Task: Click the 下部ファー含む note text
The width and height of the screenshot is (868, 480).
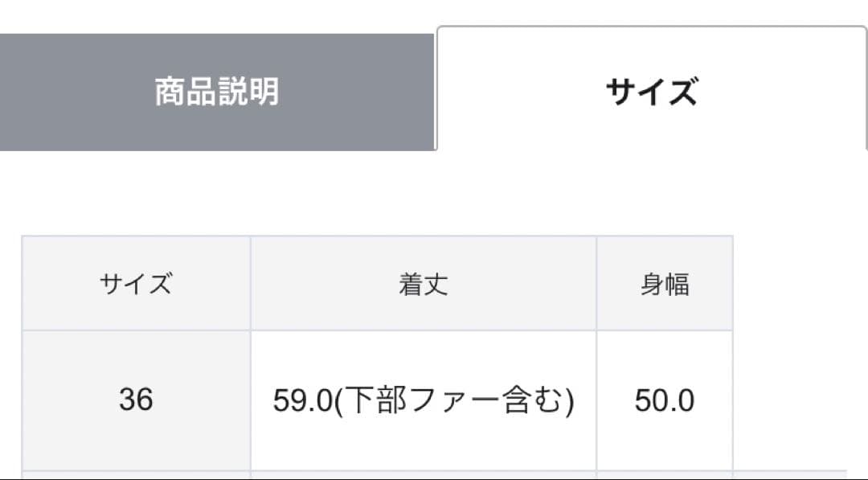Action: [x=453, y=400]
